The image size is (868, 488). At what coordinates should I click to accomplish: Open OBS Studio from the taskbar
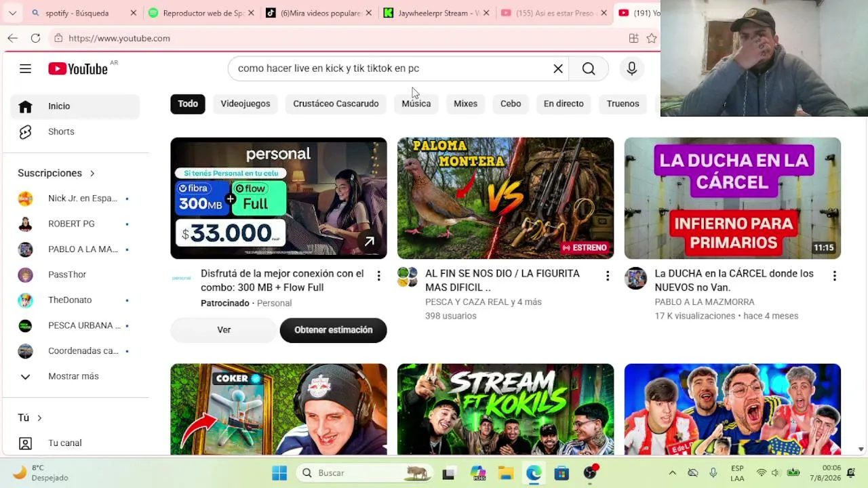(590, 473)
